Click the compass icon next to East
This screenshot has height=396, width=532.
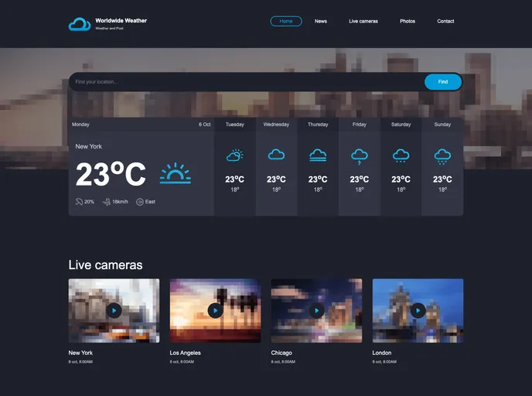tap(140, 202)
